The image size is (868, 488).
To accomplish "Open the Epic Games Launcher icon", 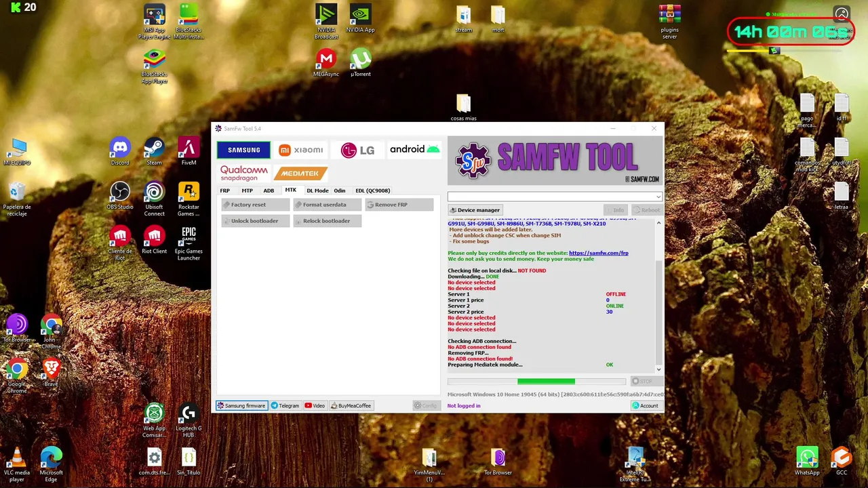I will point(189,243).
